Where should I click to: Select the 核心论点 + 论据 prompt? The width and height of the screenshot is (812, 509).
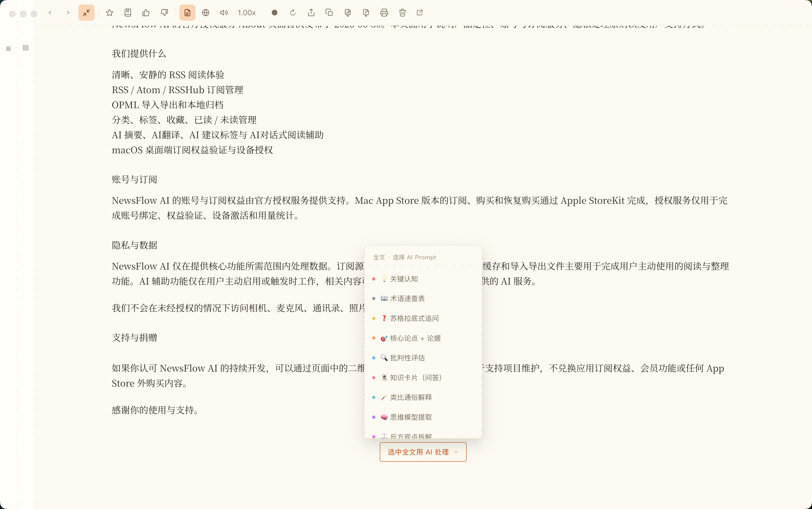coord(423,338)
